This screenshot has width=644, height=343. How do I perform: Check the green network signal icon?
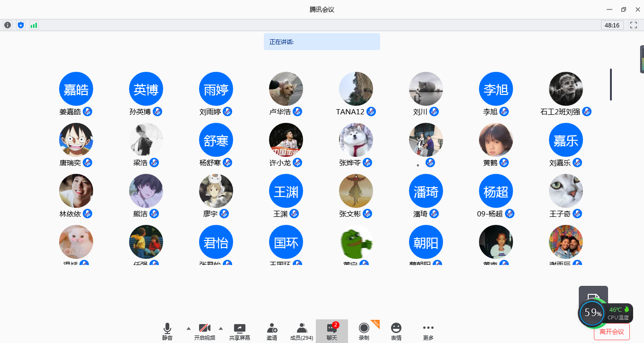click(34, 25)
